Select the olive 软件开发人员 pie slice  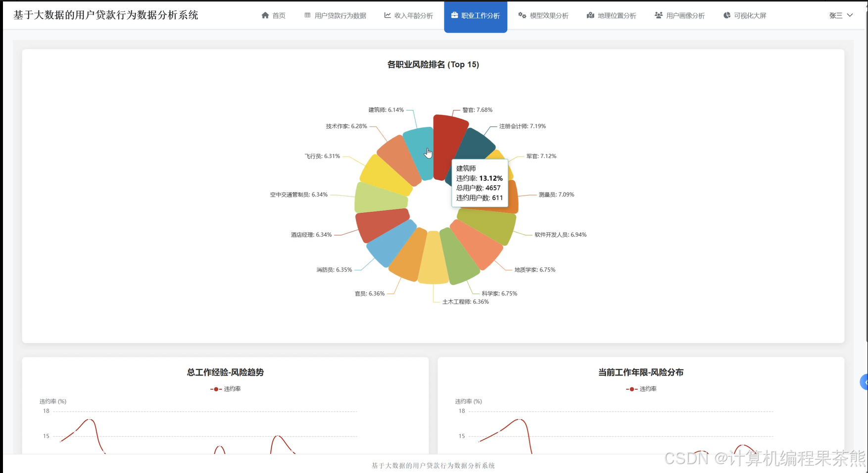point(487,225)
